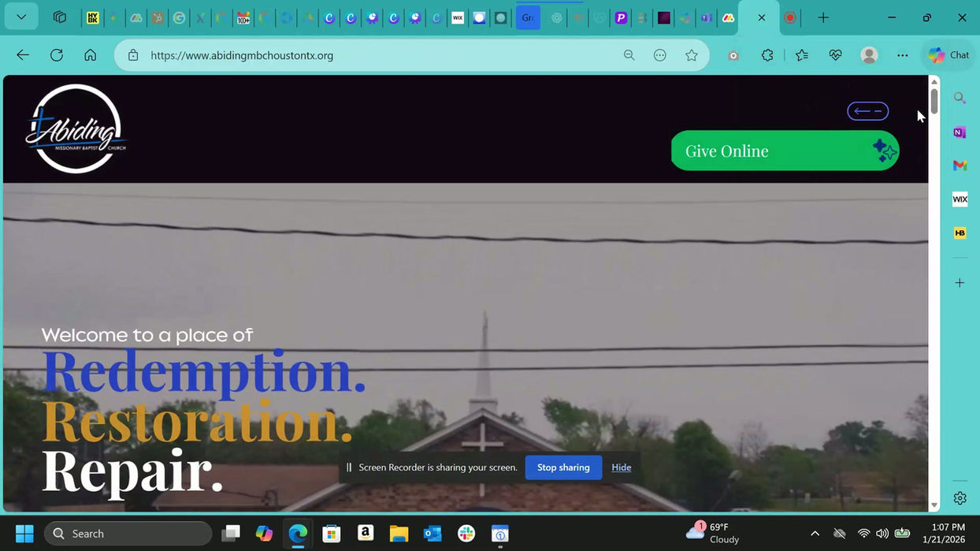Open the Workspaces icon
The width and height of the screenshot is (980, 551).
point(60,17)
